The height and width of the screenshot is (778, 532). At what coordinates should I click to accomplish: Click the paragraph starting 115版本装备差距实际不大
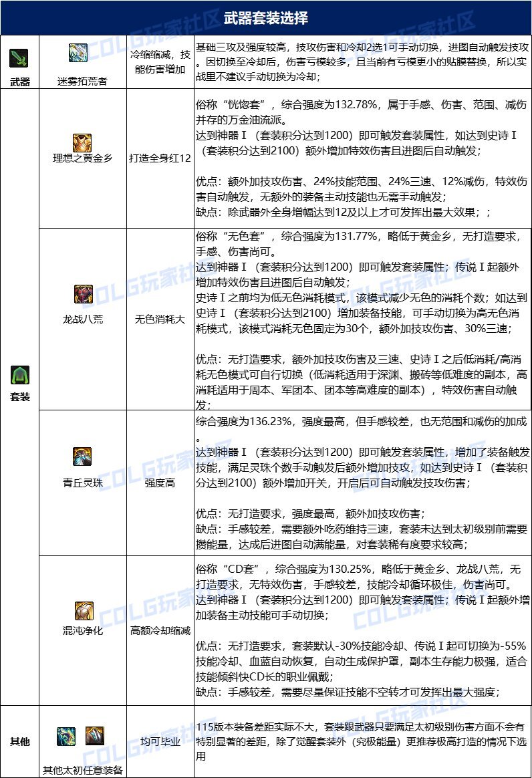click(362, 741)
